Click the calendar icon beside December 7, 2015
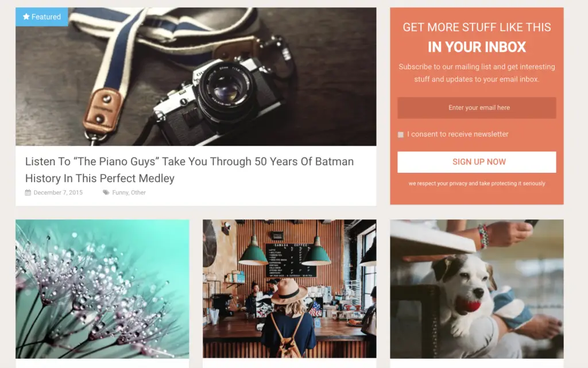 point(28,193)
